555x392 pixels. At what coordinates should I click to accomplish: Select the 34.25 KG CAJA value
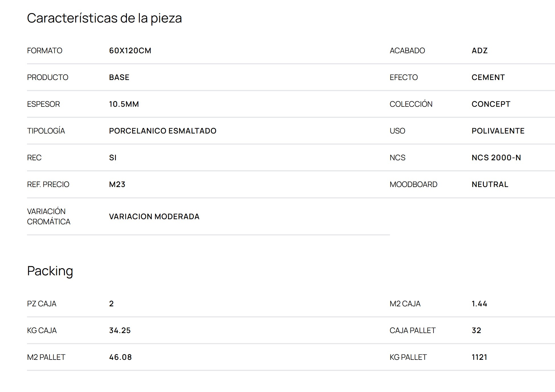coord(120,331)
